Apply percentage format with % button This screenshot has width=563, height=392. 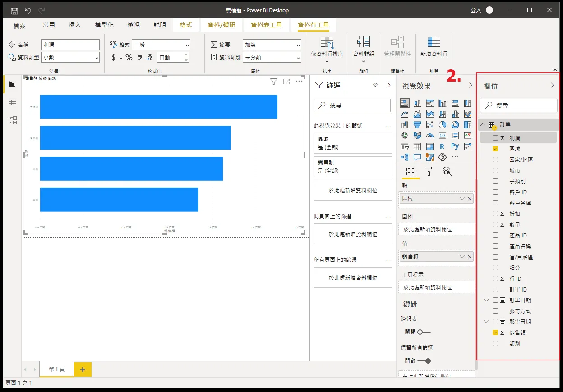(x=129, y=57)
